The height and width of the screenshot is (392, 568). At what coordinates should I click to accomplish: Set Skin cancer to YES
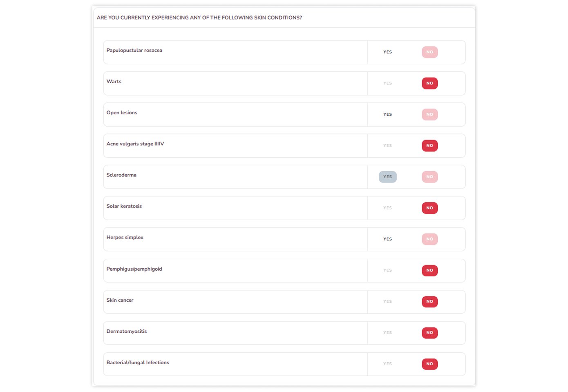click(x=387, y=302)
